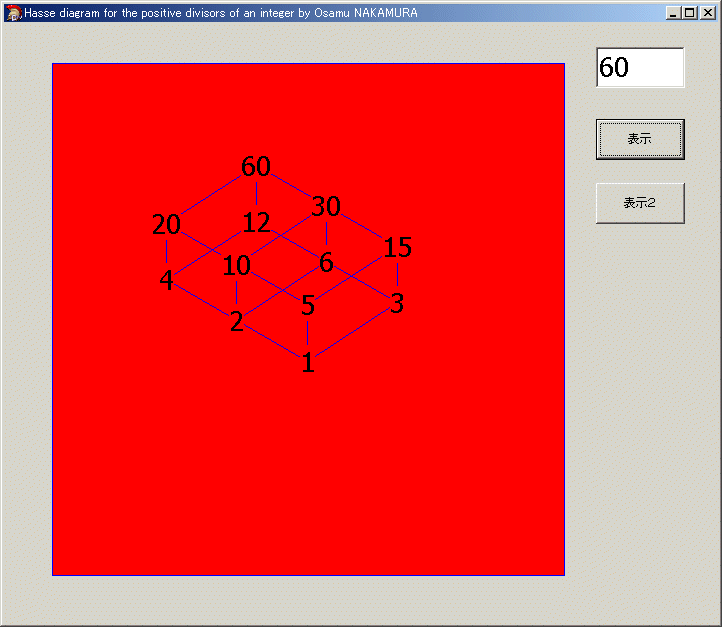Click node 2 in the diagram
This screenshot has height=627, width=722.
237,321
